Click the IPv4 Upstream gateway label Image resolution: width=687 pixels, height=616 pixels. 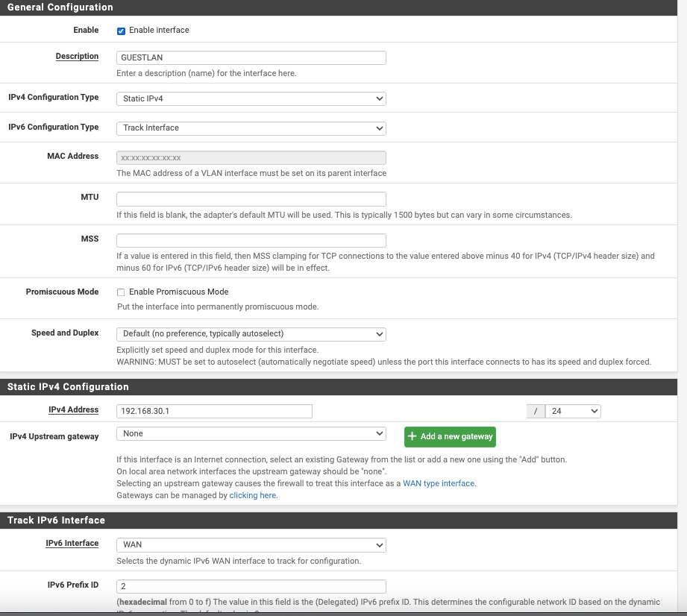click(54, 436)
